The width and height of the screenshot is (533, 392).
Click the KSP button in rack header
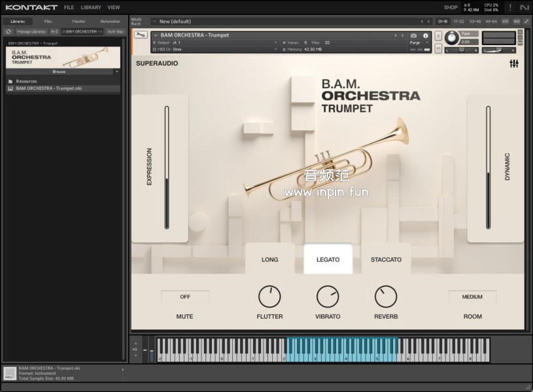505,22
